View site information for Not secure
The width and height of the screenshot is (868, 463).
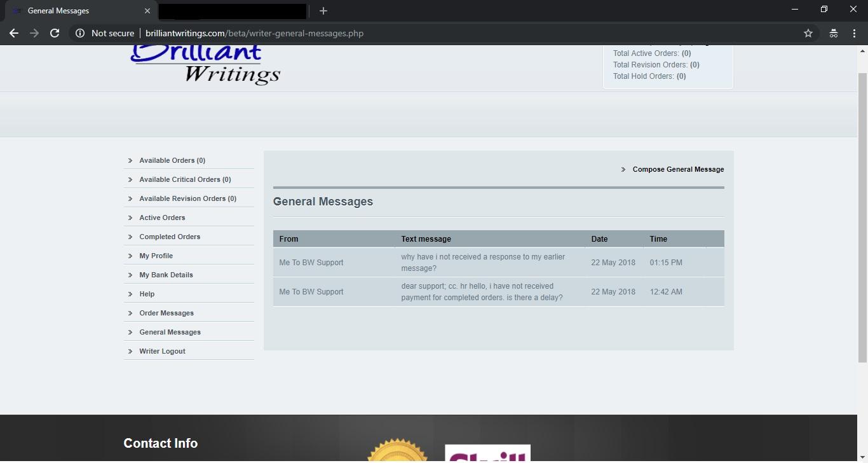tap(105, 33)
